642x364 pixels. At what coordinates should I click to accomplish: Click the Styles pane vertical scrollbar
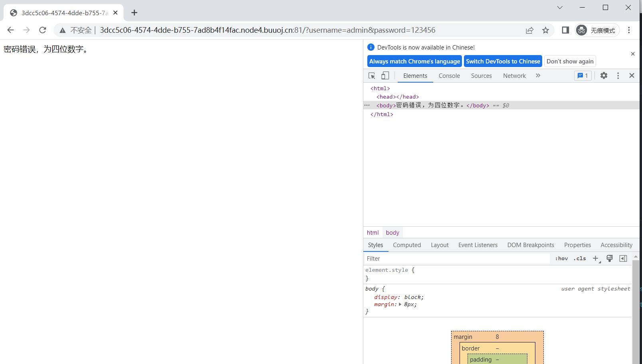pos(636,311)
